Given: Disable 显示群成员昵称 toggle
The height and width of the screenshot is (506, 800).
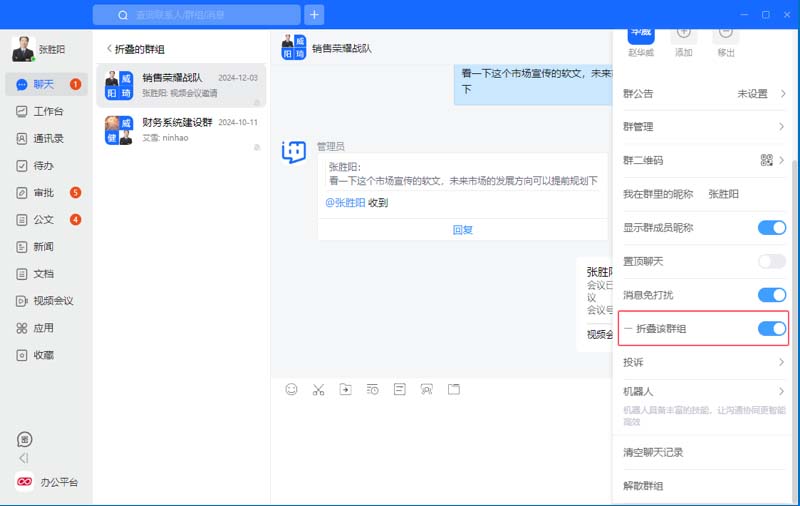Looking at the screenshot, I should click(x=771, y=228).
